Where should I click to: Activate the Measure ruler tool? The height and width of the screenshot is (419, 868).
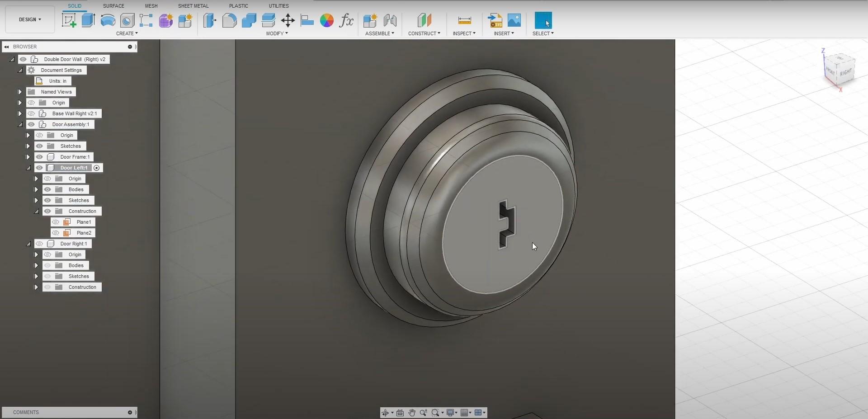click(x=464, y=20)
